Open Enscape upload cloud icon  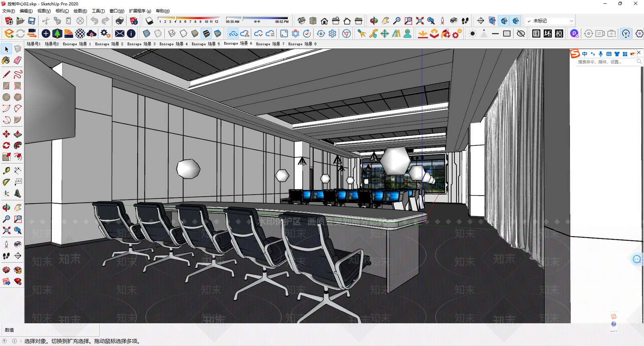[92, 33]
